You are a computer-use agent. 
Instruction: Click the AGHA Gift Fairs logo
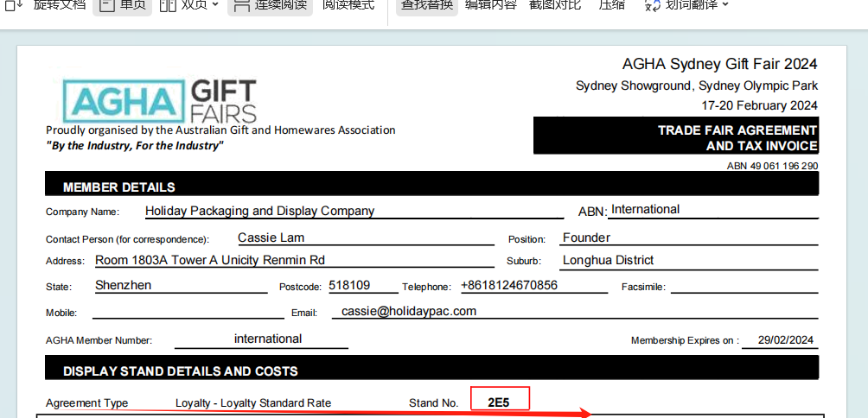[x=159, y=101]
